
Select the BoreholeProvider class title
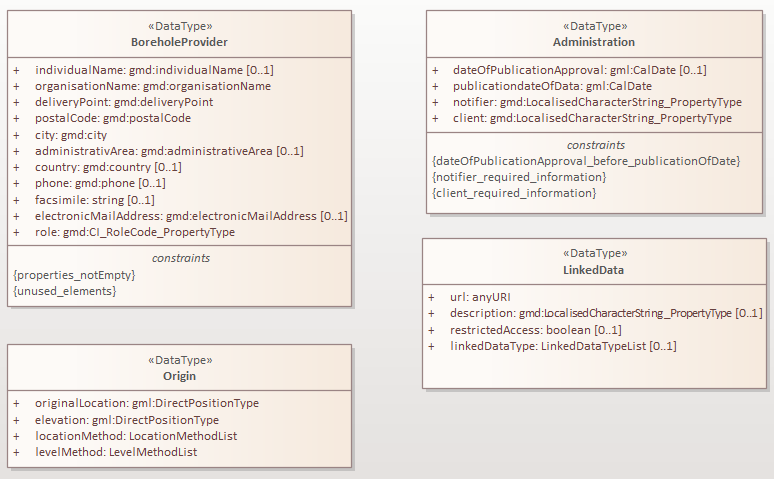[179, 42]
